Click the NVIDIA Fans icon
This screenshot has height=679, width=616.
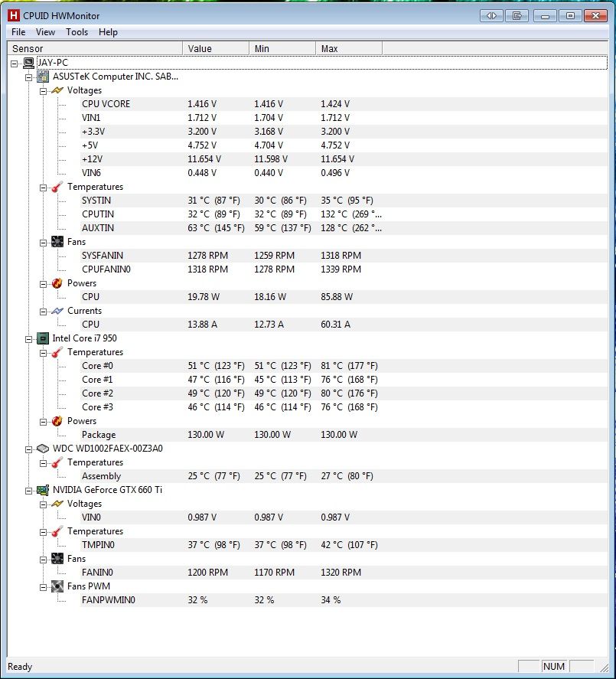click(57, 559)
